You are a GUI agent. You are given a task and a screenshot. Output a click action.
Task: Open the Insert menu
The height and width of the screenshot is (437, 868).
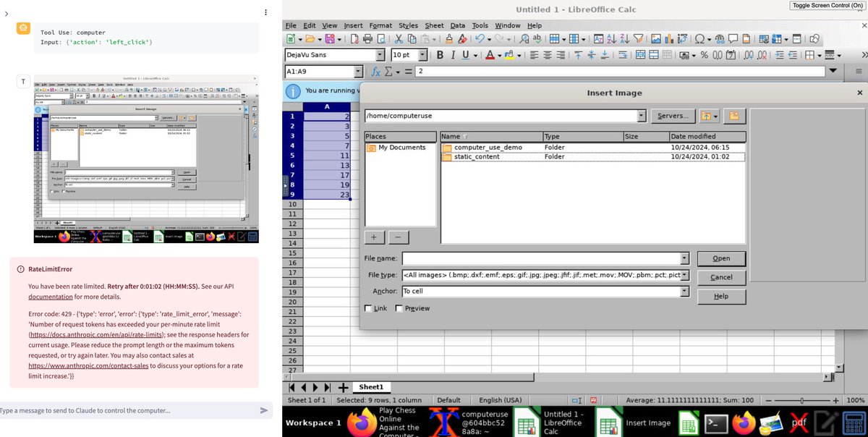(354, 25)
